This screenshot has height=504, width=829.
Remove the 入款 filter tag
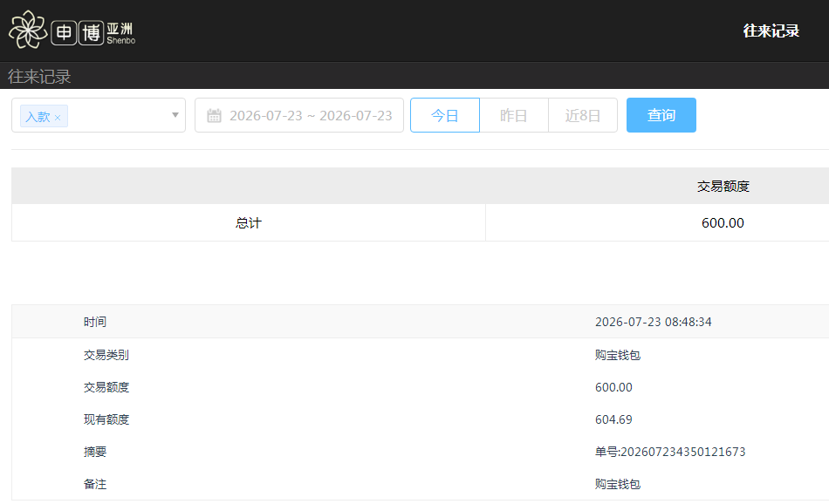click(58, 118)
